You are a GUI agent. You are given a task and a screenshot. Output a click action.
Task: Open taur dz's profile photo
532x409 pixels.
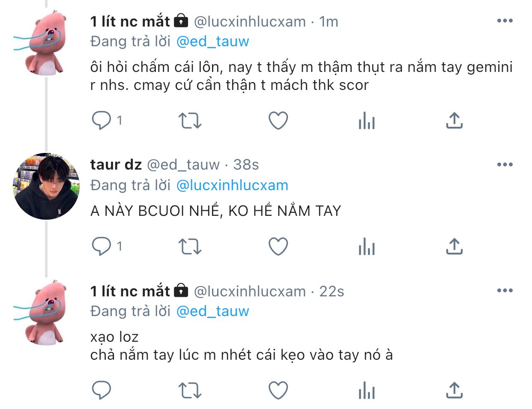click(x=46, y=186)
